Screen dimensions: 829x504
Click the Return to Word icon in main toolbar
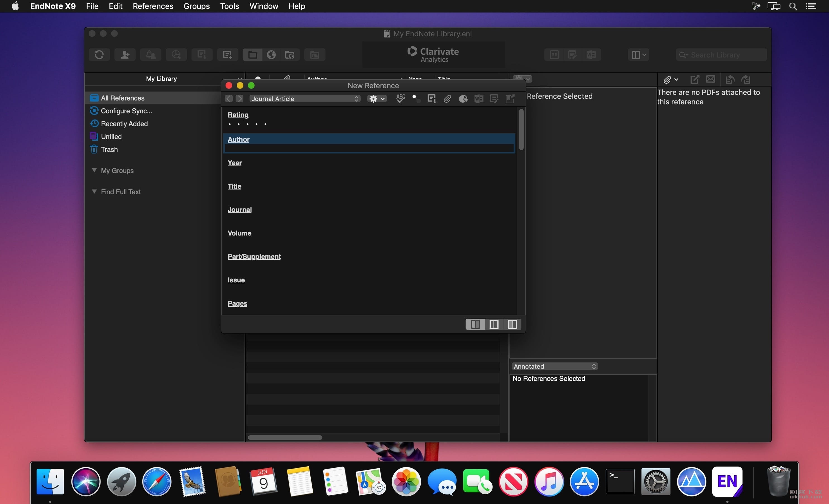pyautogui.click(x=591, y=54)
